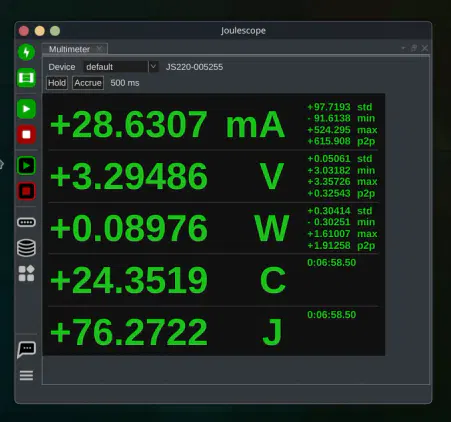Click the JS220-005255 device serial text

[194, 67]
